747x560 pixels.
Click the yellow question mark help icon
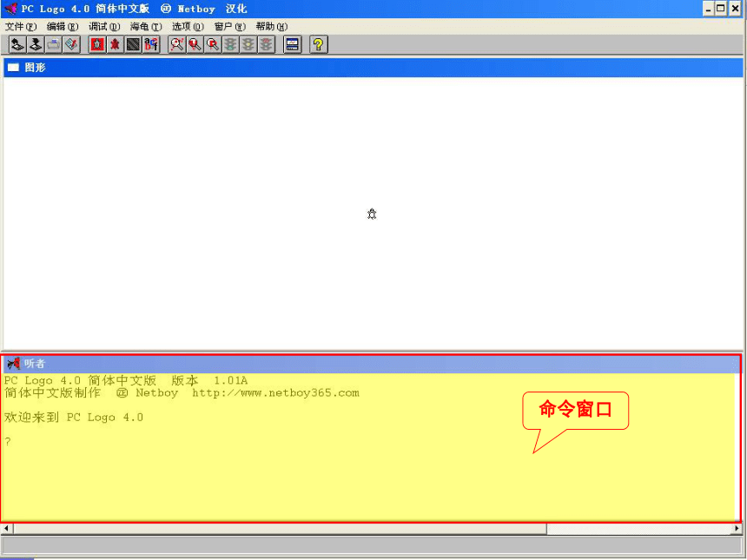tap(318, 45)
